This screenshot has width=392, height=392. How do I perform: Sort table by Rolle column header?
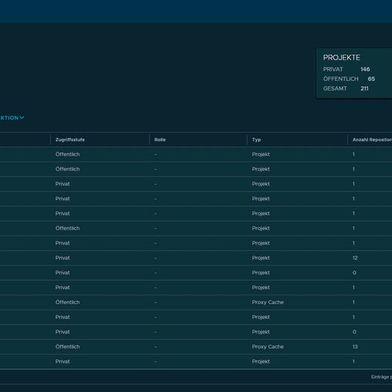[x=160, y=140]
